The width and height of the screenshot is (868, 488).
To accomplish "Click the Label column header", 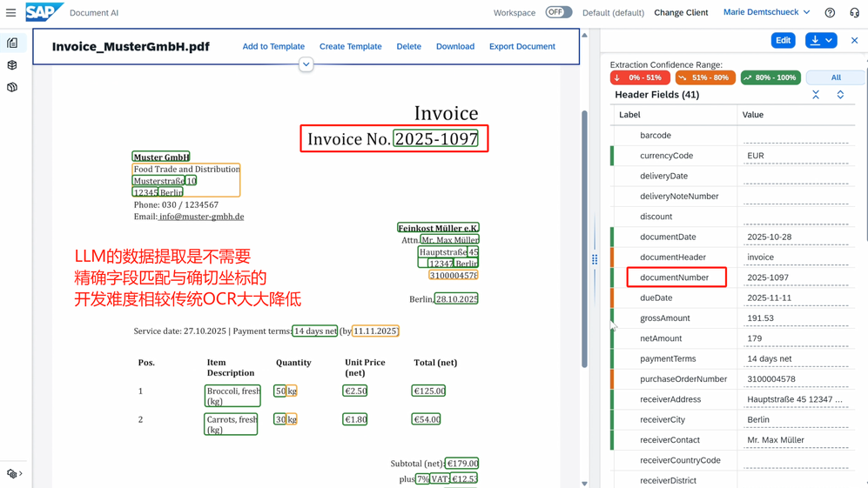I will pos(630,115).
